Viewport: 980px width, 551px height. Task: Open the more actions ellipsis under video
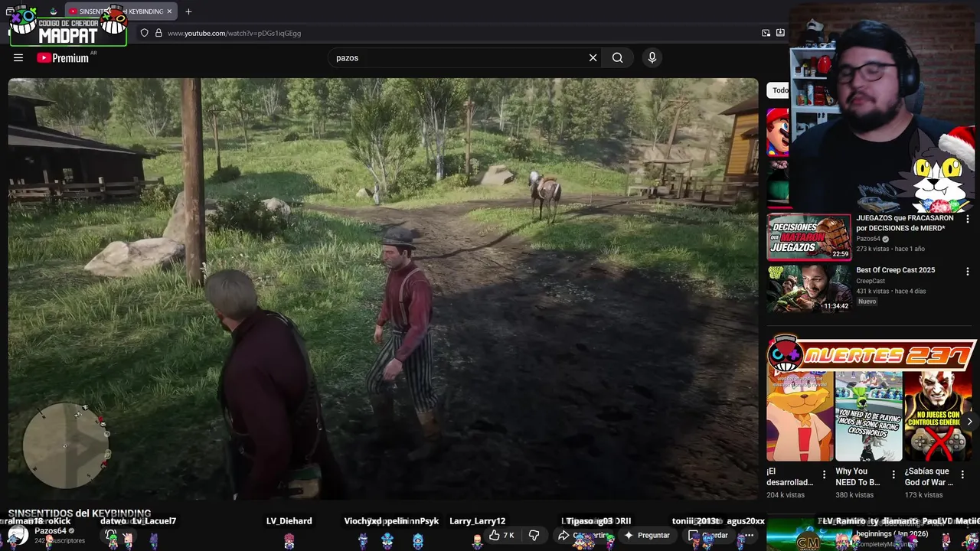click(750, 535)
